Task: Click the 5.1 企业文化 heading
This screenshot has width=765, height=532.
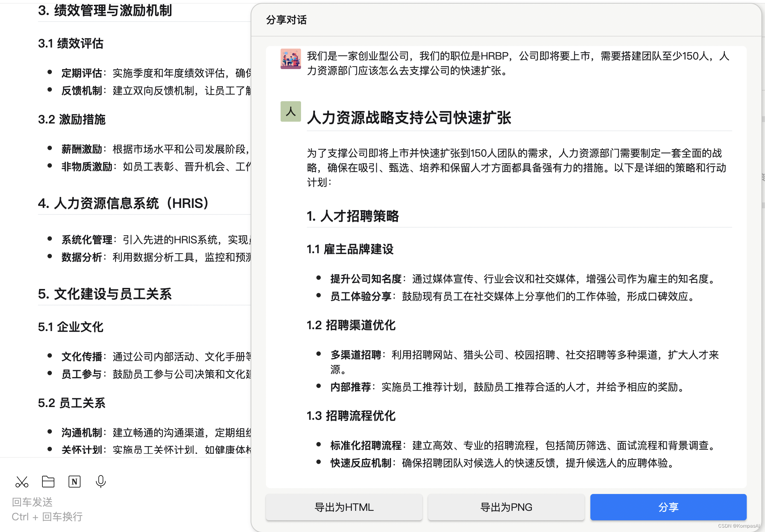Action: coord(71,327)
